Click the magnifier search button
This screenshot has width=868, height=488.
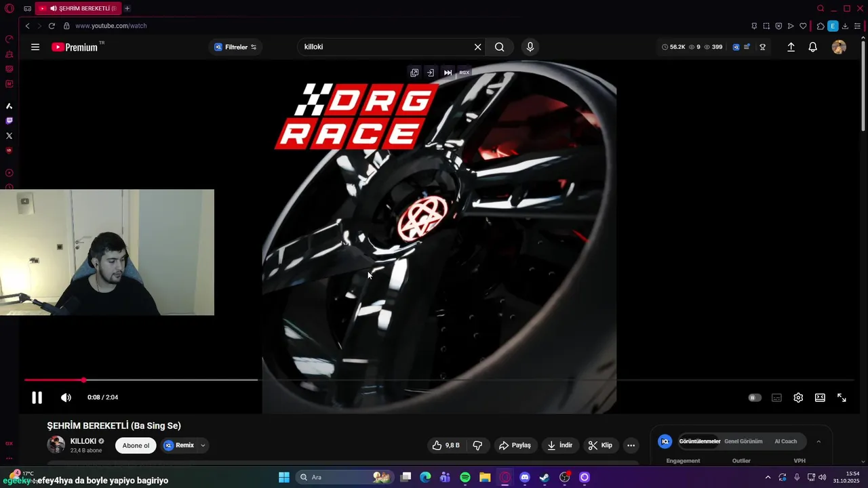click(500, 47)
